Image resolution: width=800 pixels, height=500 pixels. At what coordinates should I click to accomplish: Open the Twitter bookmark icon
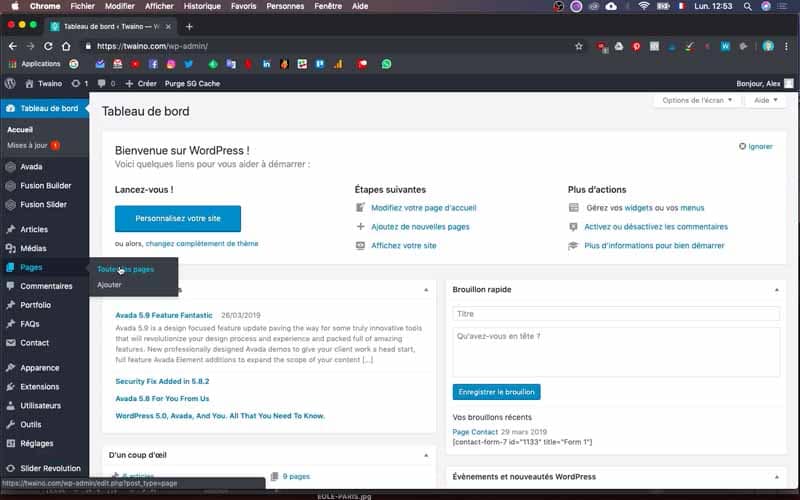point(189,64)
